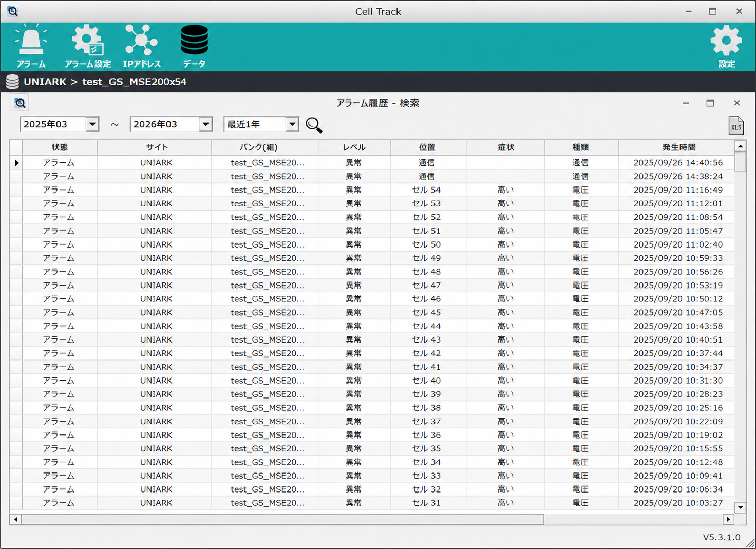The image size is (756, 549).
Task: Sort by レベル column header
Action: click(x=354, y=147)
